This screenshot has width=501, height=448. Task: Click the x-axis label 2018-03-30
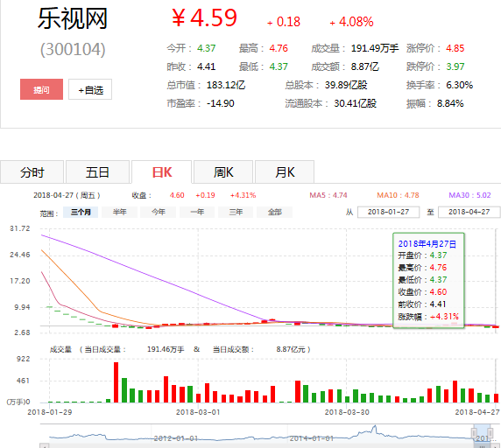[x=347, y=412]
